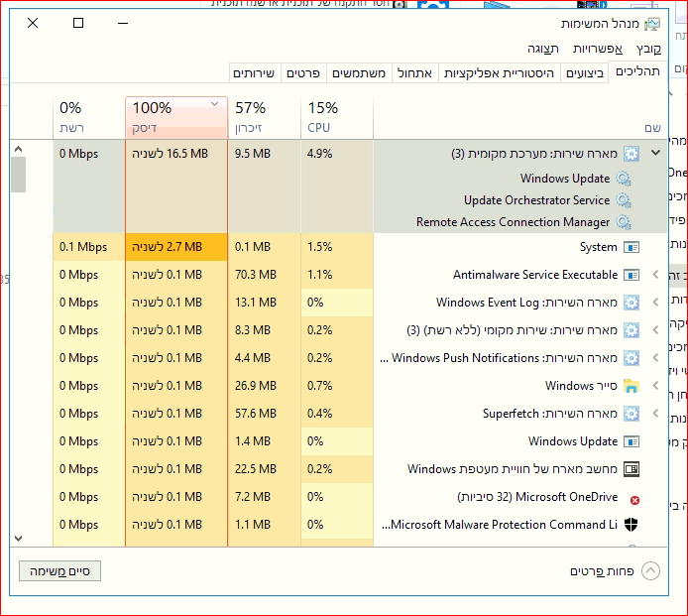Sort by the CPU 15% column header
Image resolution: width=688 pixels, height=616 pixels.
tap(337, 117)
